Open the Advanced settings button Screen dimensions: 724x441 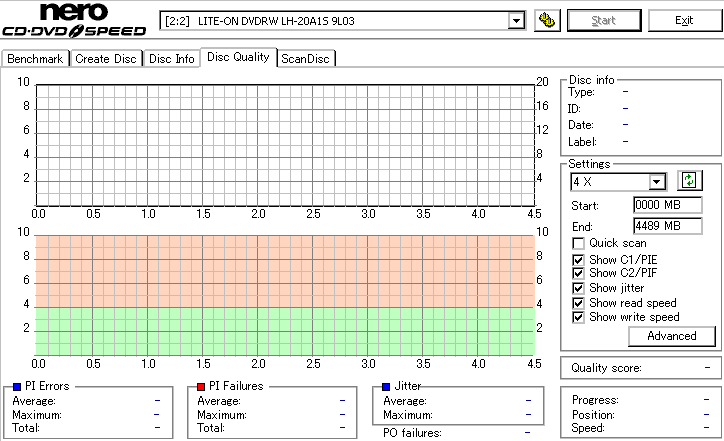pyautogui.click(x=672, y=336)
